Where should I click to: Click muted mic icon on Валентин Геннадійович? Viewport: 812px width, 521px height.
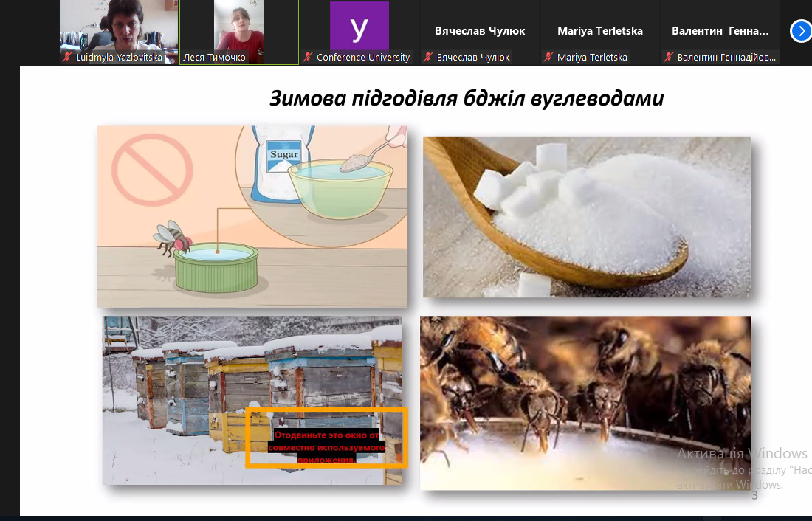click(x=669, y=57)
